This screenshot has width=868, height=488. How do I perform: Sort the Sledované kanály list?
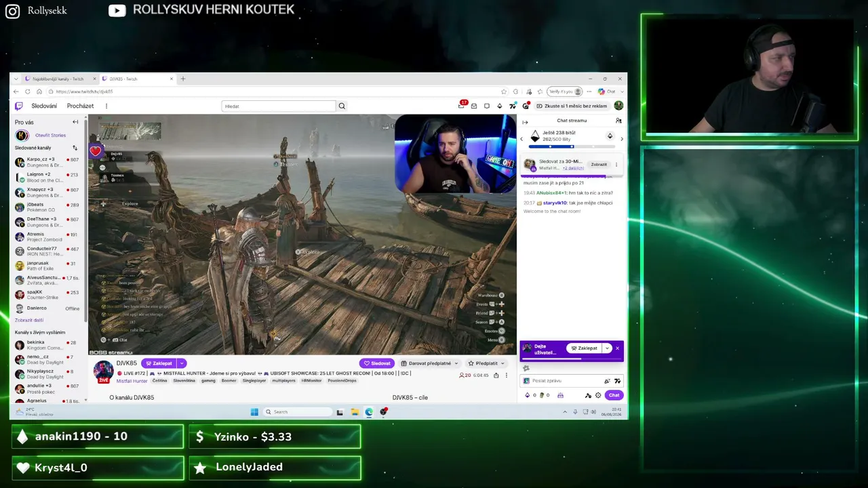[75, 148]
